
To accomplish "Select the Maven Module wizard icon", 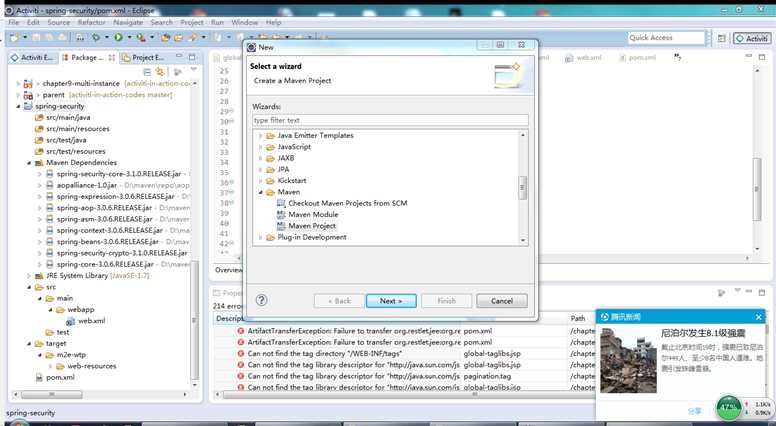I will [281, 215].
